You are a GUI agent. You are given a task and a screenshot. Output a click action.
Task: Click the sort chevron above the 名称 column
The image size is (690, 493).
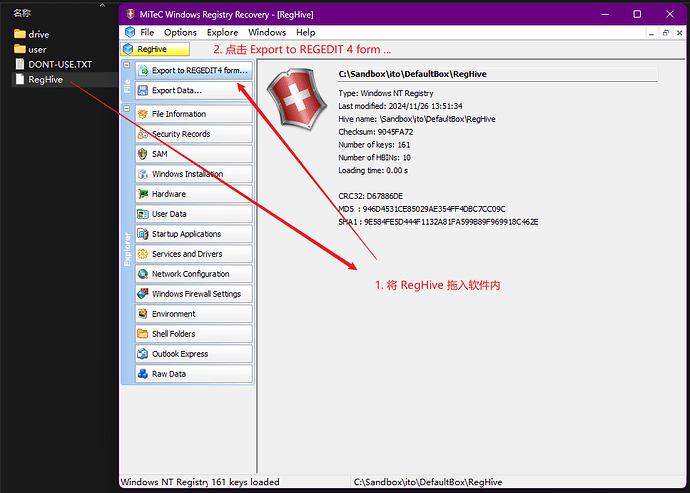coord(103,5)
